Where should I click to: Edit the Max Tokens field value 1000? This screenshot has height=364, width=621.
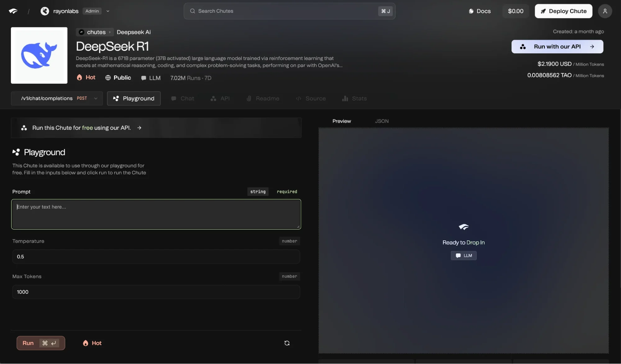pos(156,292)
